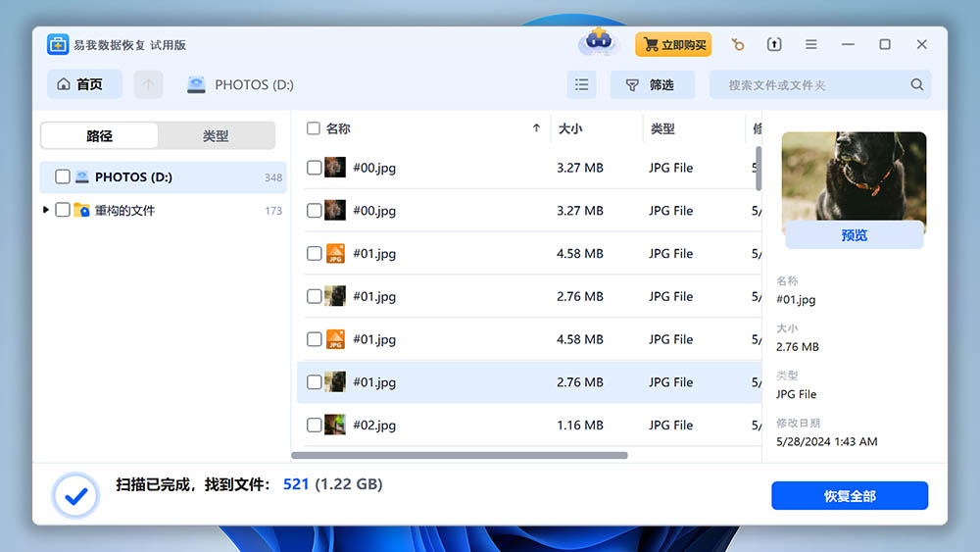Click the up-arrow navigation button

click(x=148, y=84)
